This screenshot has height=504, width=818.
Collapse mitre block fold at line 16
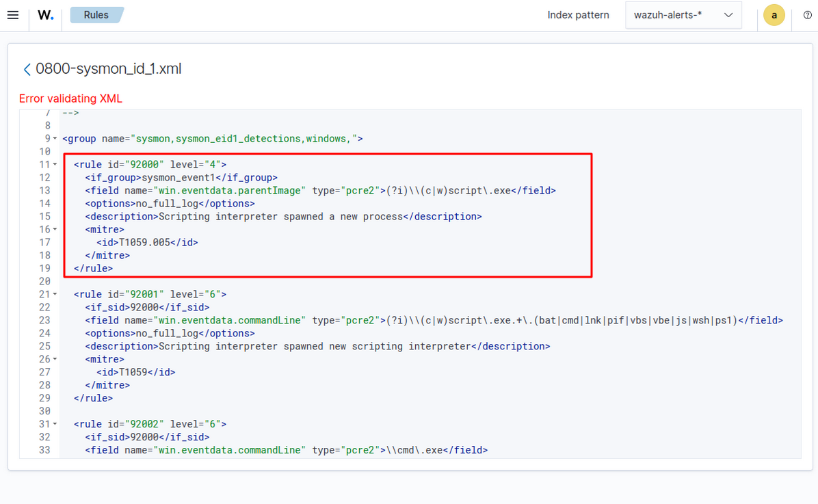[x=55, y=230]
